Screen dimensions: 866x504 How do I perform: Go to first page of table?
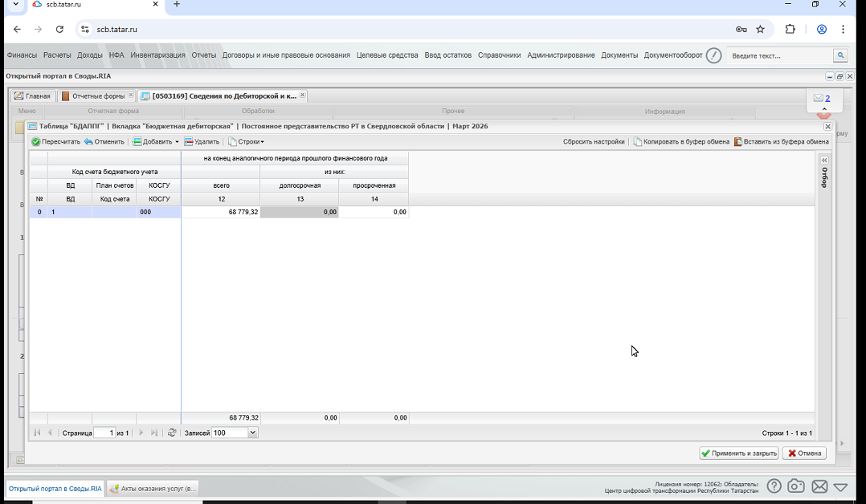tap(37, 433)
